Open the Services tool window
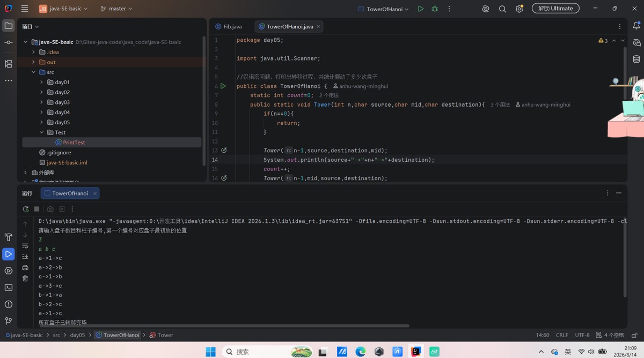Image resolution: width=644 pixels, height=358 pixels. (x=9, y=271)
